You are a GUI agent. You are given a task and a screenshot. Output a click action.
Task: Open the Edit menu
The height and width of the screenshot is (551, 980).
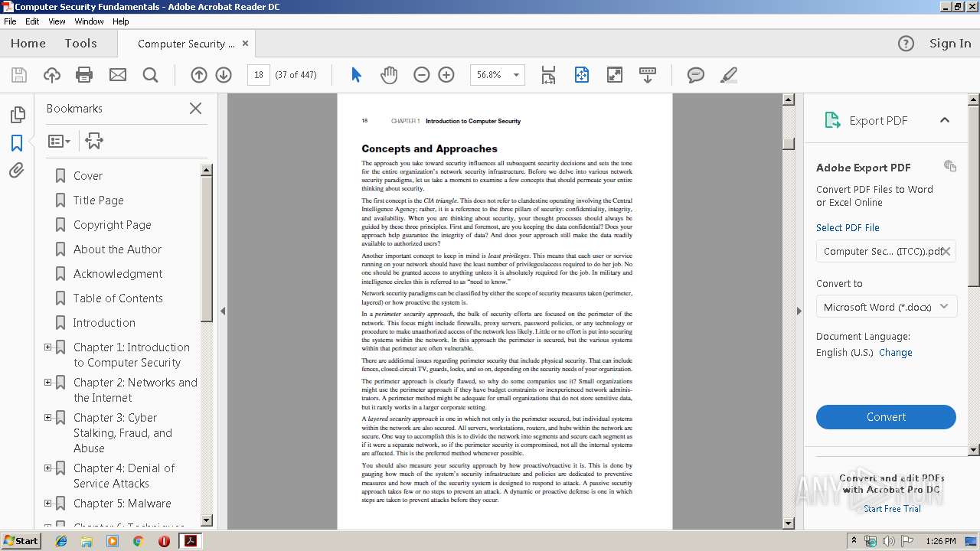coord(32,21)
